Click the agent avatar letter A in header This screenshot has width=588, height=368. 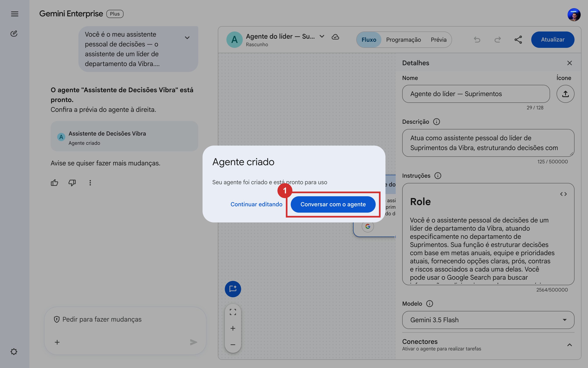(x=234, y=40)
